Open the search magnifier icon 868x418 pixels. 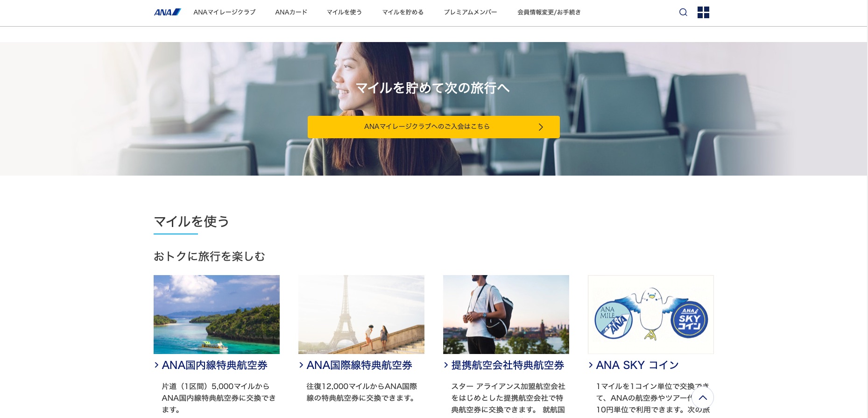(683, 12)
